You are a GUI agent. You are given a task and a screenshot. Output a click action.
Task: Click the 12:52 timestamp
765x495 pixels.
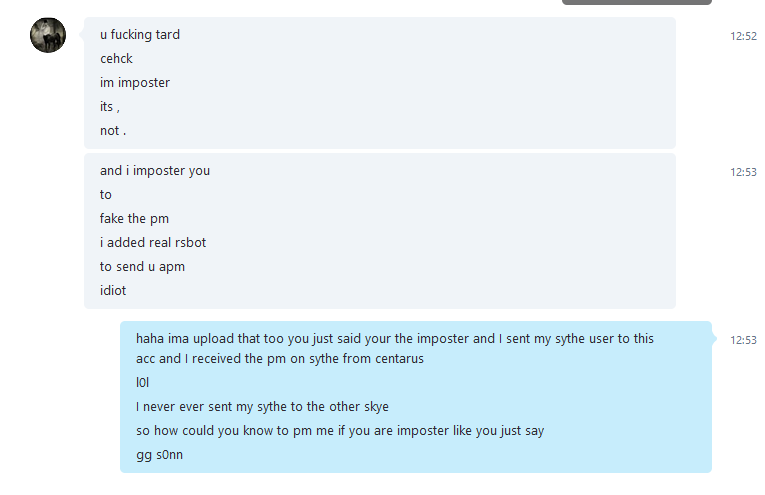pyautogui.click(x=743, y=36)
